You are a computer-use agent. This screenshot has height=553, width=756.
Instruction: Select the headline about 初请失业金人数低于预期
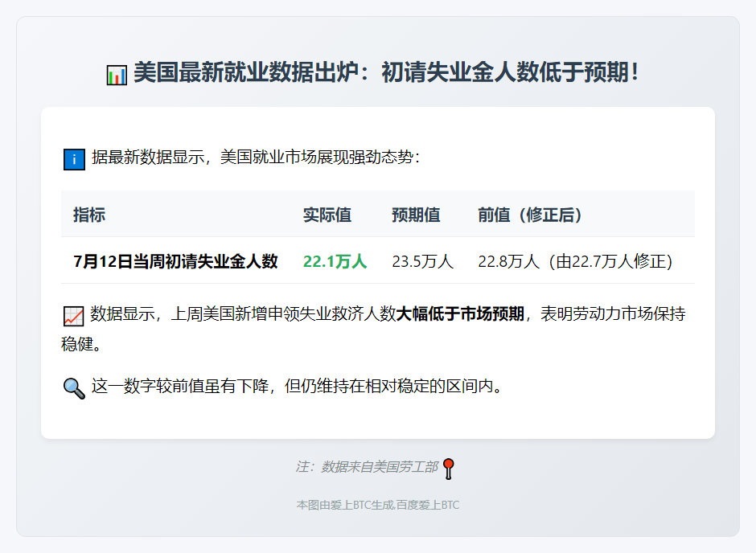pos(386,72)
